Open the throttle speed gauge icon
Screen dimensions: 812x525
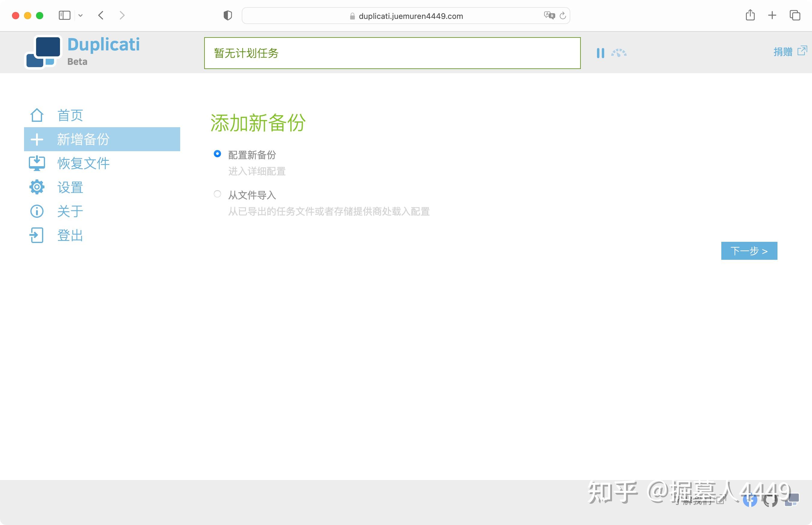[x=619, y=53]
